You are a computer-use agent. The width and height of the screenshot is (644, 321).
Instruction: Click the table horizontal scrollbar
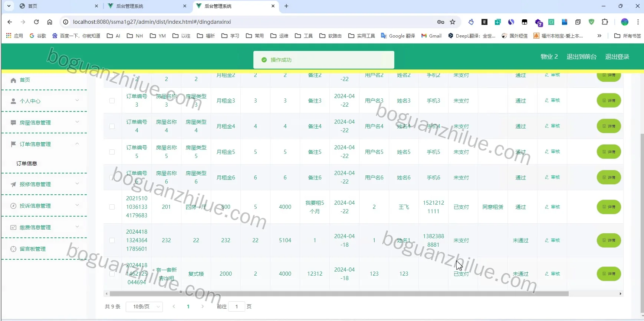coord(339,294)
